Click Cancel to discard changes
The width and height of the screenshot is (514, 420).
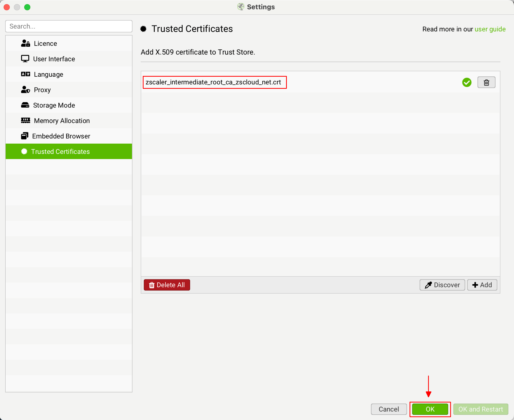[388, 409]
